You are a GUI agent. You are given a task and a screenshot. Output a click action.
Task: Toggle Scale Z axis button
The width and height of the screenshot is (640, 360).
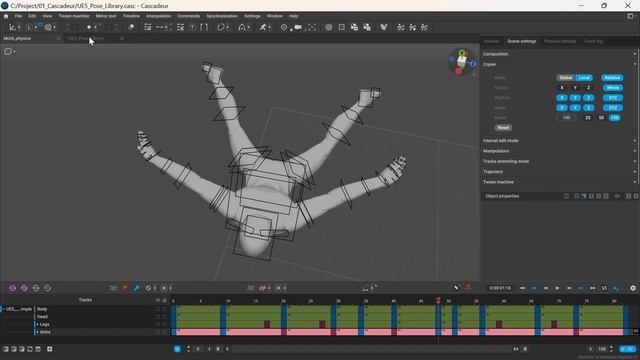click(588, 108)
